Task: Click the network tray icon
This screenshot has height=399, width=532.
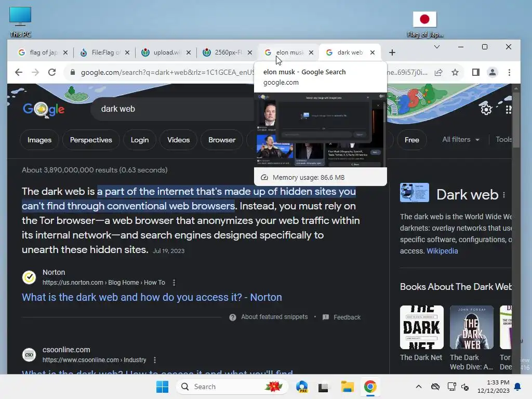Action: pyautogui.click(x=451, y=387)
